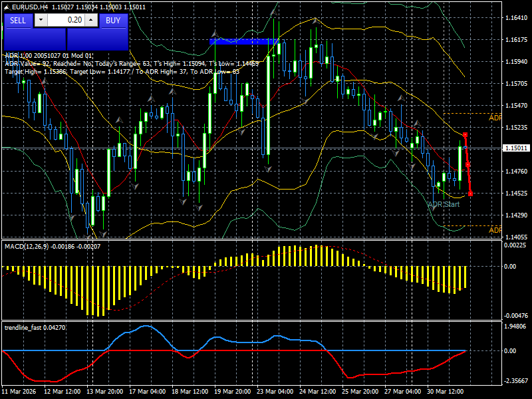
Task: Click the lot size field showing 0.20
Action: coord(66,20)
